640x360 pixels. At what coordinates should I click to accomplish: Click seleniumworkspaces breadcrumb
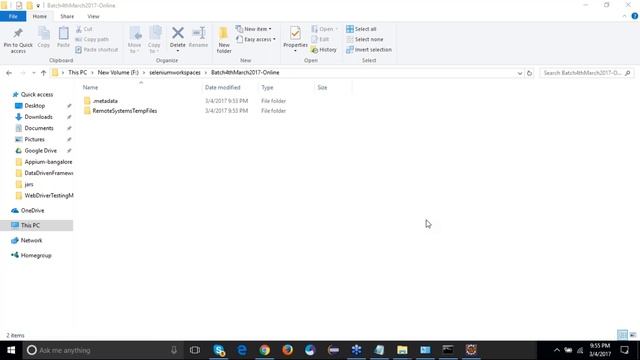(175, 73)
